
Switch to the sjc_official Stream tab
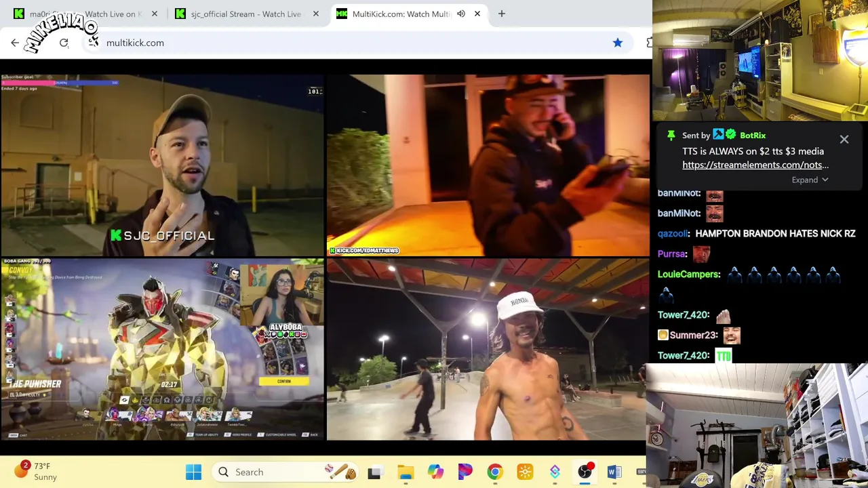click(x=246, y=14)
